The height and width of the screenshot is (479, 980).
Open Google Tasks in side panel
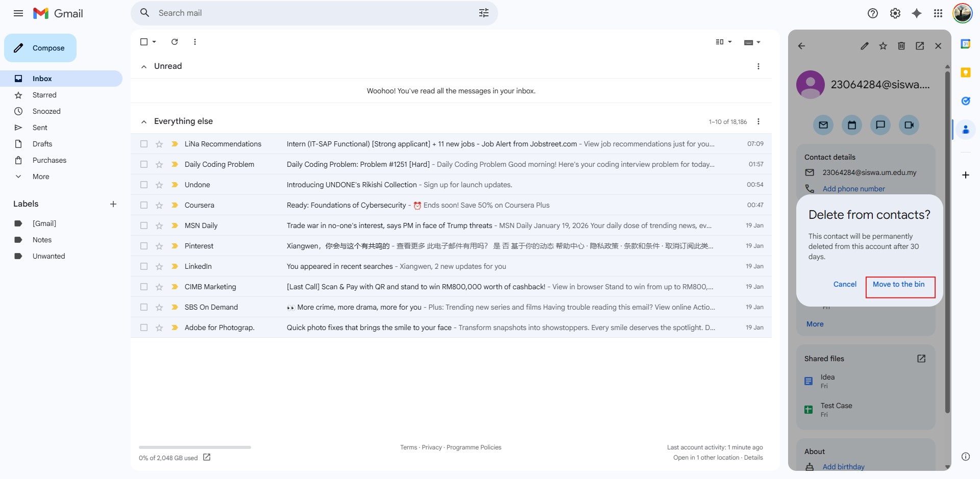[x=965, y=101]
